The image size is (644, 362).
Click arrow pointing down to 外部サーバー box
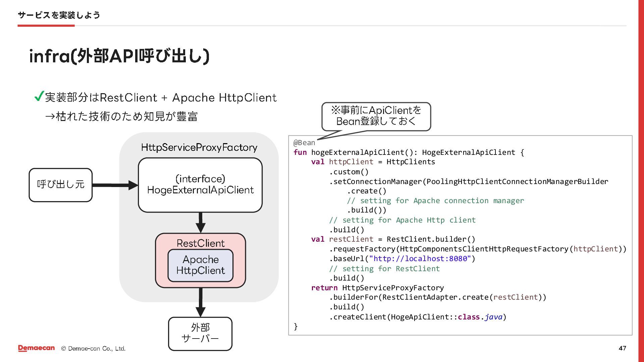200,302
